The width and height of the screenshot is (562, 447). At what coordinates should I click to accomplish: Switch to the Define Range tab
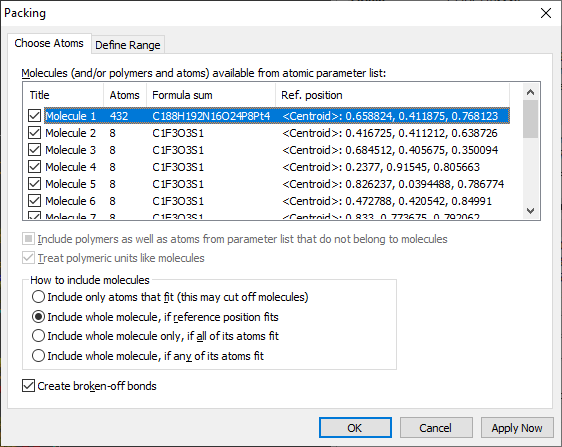point(128,45)
